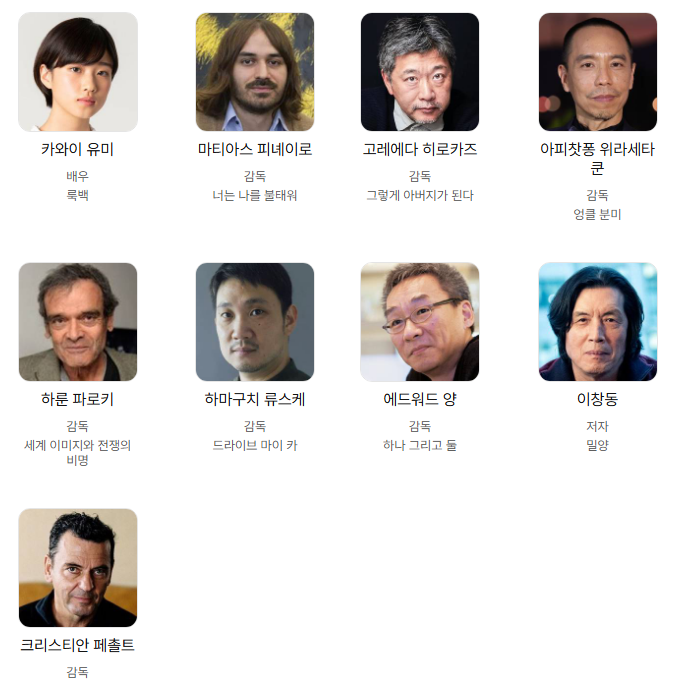
Task: Click the film title 너는 나를 불태워
Action: tap(255, 195)
